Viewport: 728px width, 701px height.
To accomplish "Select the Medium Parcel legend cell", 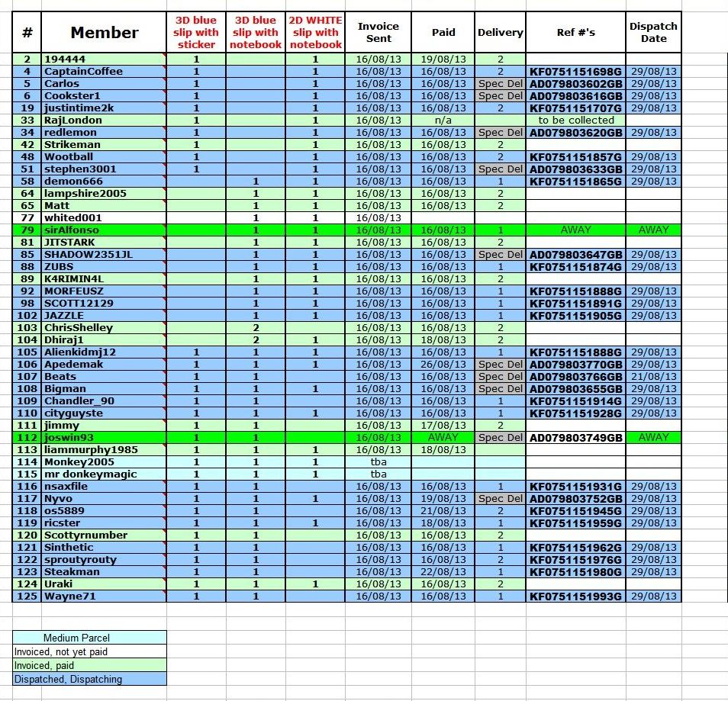I will click(89, 638).
